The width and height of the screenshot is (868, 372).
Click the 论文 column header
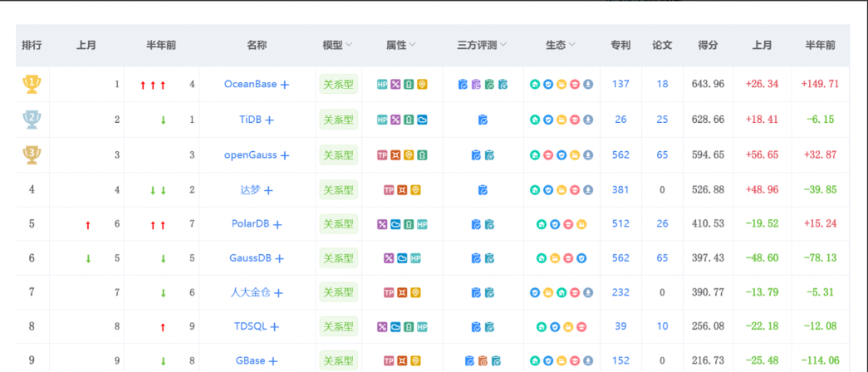pos(662,46)
